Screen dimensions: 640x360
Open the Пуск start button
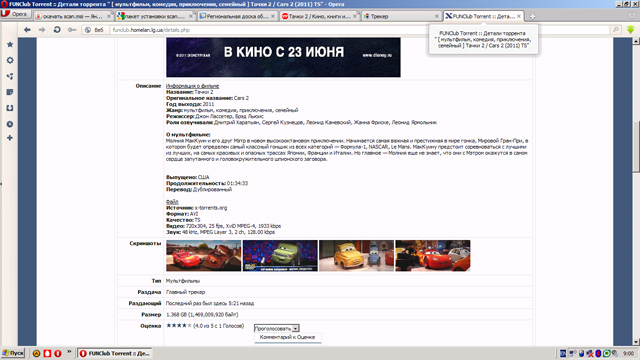click(x=13, y=353)
